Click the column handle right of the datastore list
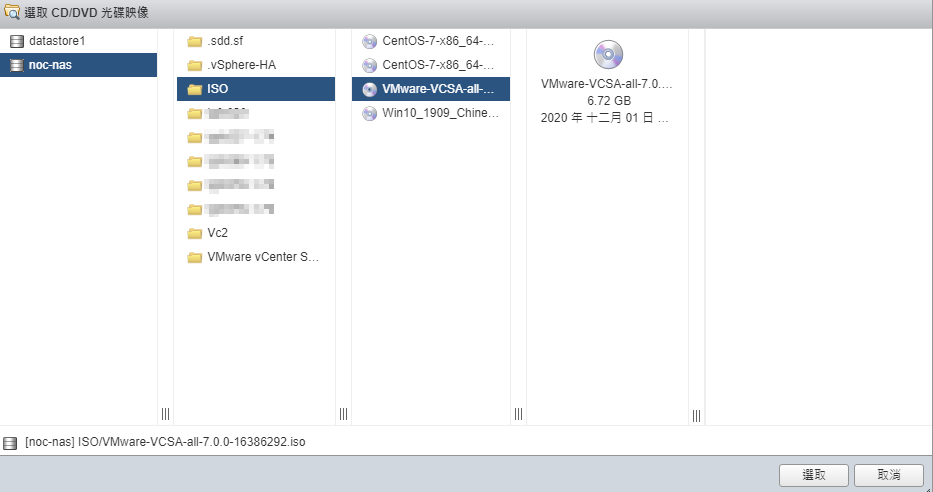The image size is (933, 492). coord(165,413)
